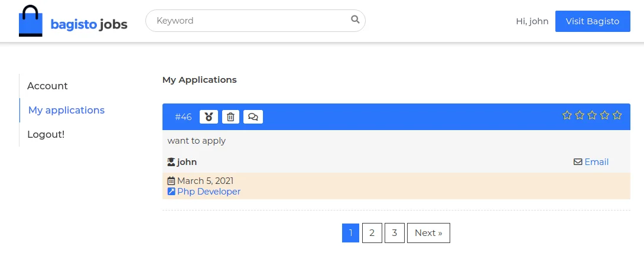Click the search magnifier icon
Screen dimensions: 644x259
coord(355,20)
